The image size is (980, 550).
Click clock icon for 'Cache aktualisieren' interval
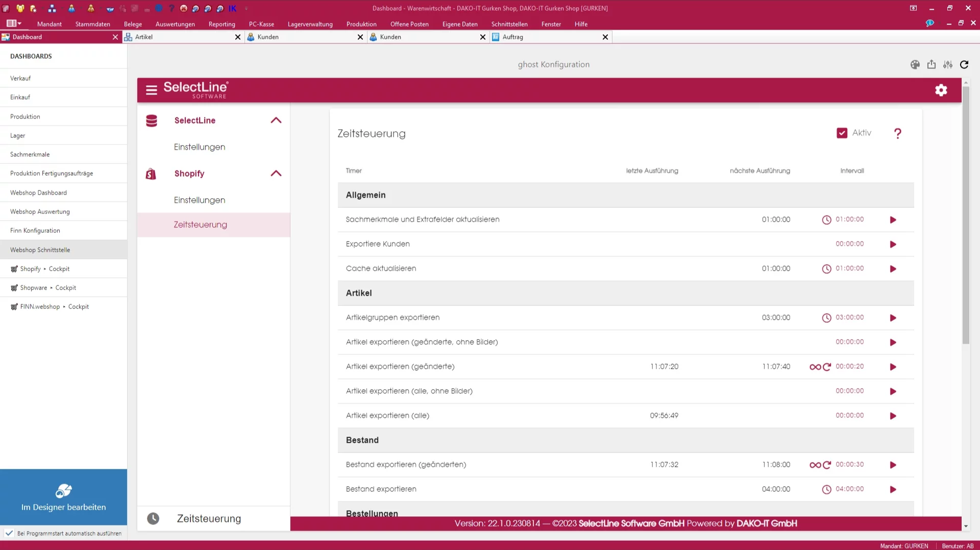pyautogui.click(x=826, y=269)
